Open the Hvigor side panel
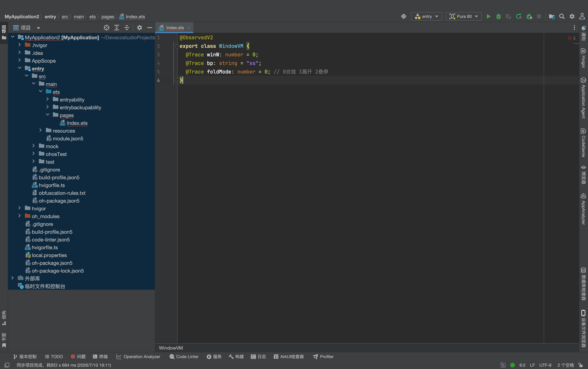Viewport: 588px width, 369px height. point(583,58)
